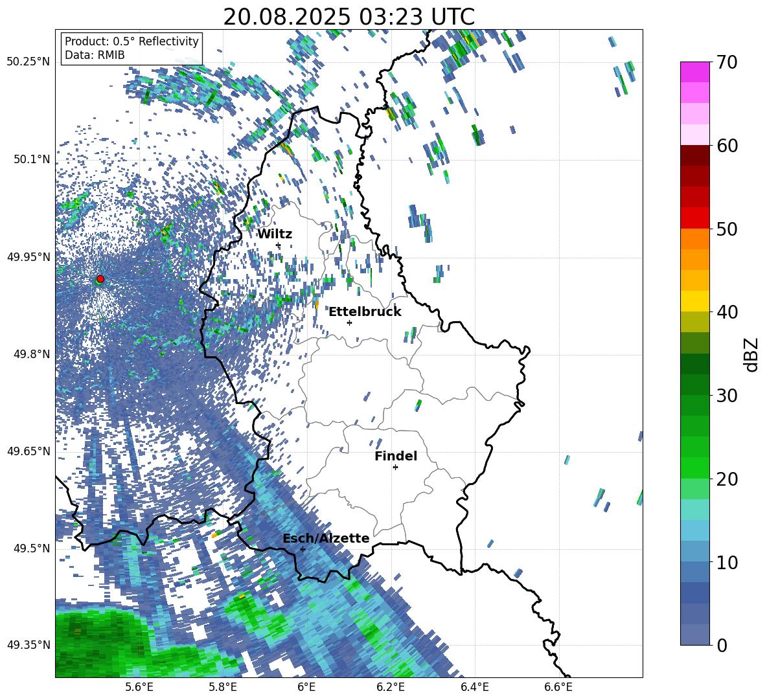Viewport: 767px width, 700px height.
Task: Click the 50 colorbar tick label
Action: [727, 229]
